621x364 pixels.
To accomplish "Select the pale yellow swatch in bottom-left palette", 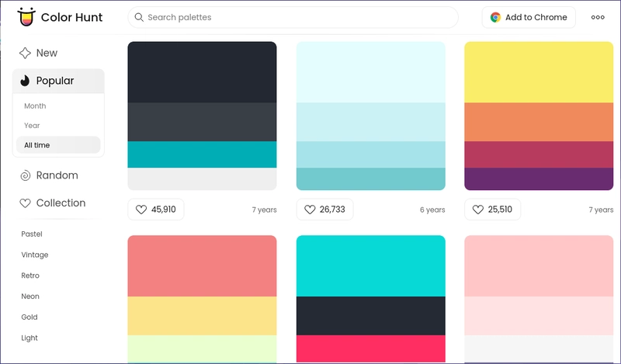I will tap(202, 316).
